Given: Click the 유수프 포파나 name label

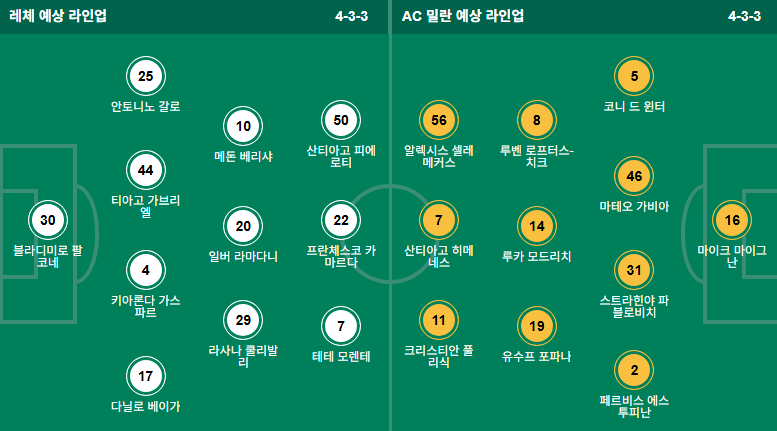Looking at the screenshot, I should click(x=537, y=357).
